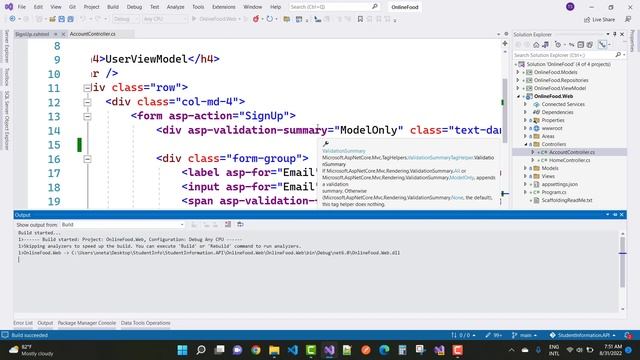
Task: Click the user account avatar in title bar
Action: click(x=570, y=7)
